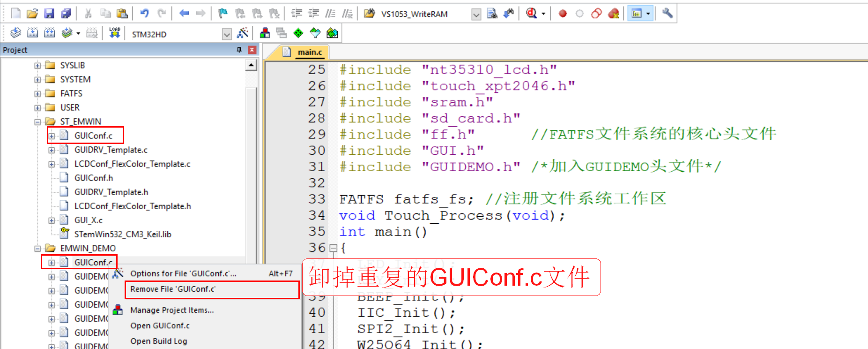The height and width of the screenshot is (349, 868).
Task: Toggle the project window view icon
Action: pos(636,14)
